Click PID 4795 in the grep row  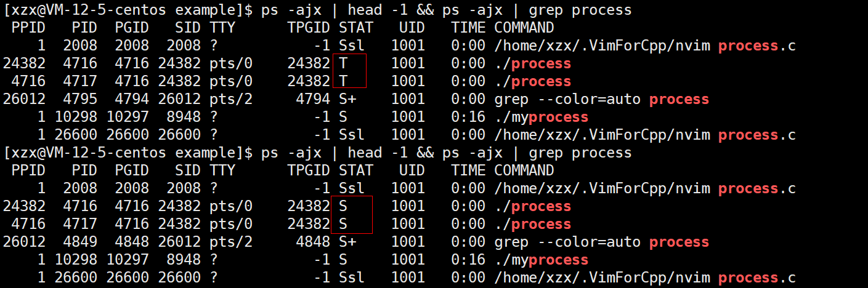[80, 99]
